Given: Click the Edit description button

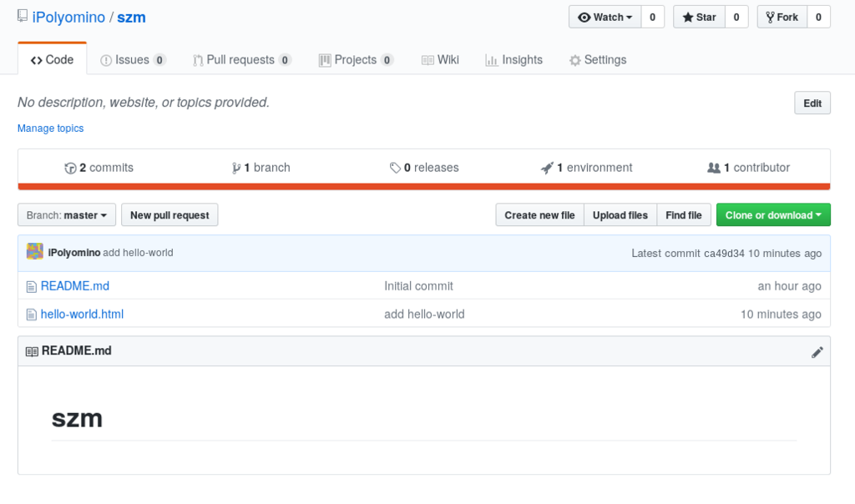Looking at the screenshot, I should (x=812, y=103).
